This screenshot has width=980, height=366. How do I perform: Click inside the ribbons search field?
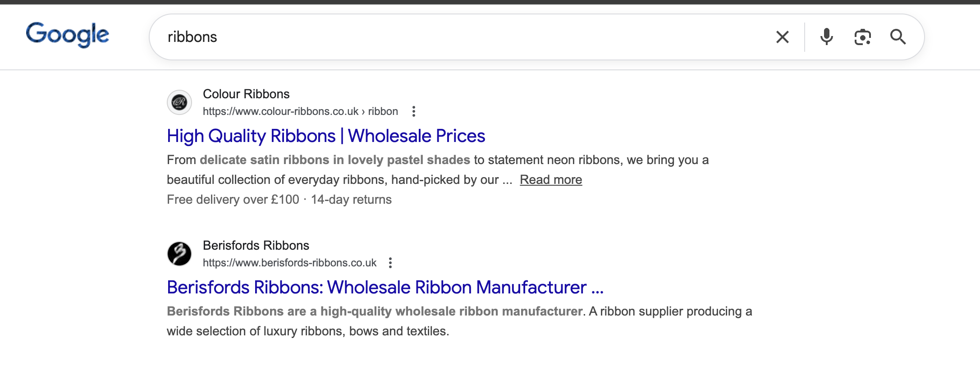click(x=451, y=37)
